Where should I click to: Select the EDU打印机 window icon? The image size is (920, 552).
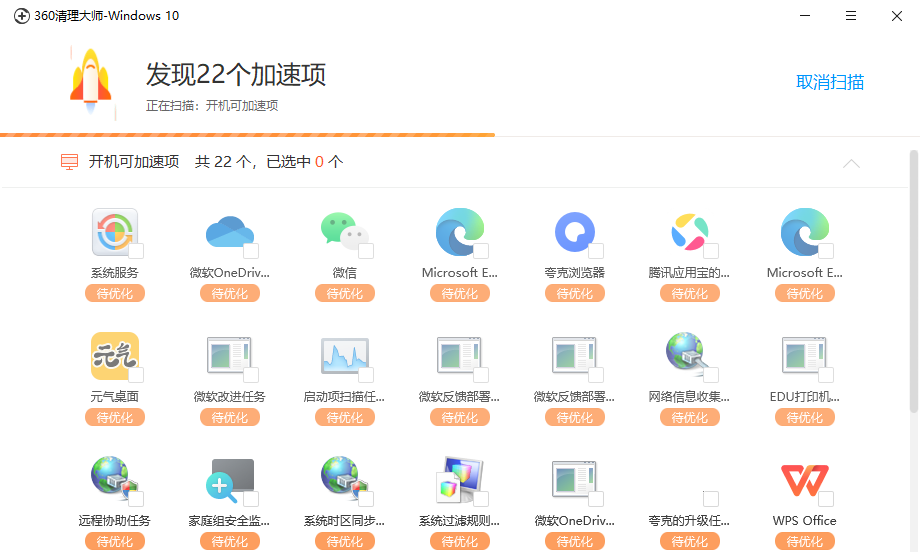[804, 355]
